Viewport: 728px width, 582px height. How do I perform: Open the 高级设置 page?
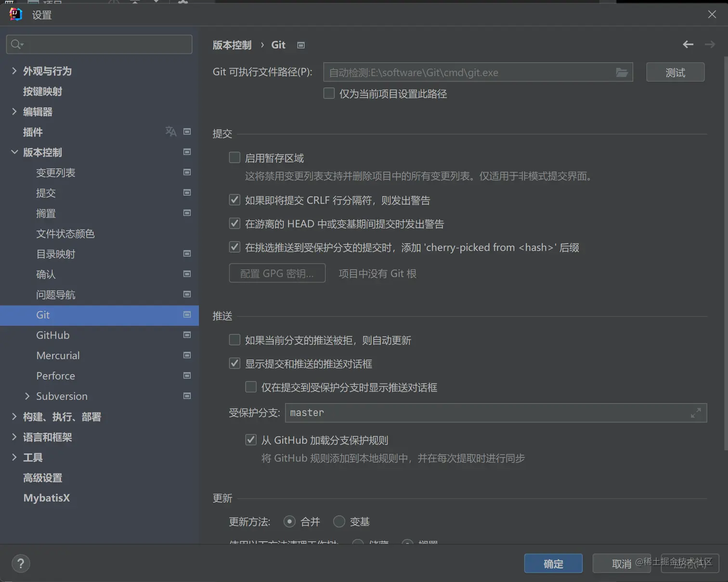[x=42, y=478]
